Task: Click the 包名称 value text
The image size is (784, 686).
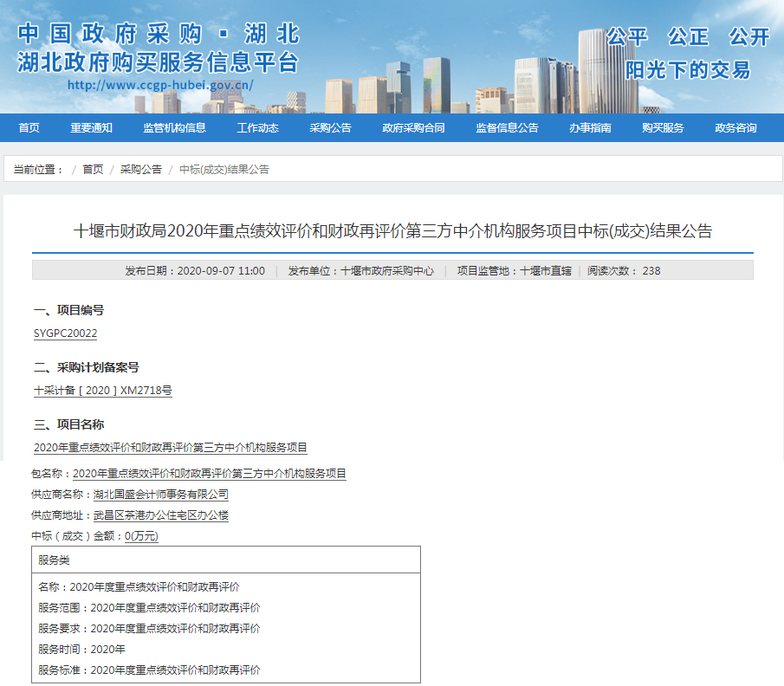Action: coord(210,474)
